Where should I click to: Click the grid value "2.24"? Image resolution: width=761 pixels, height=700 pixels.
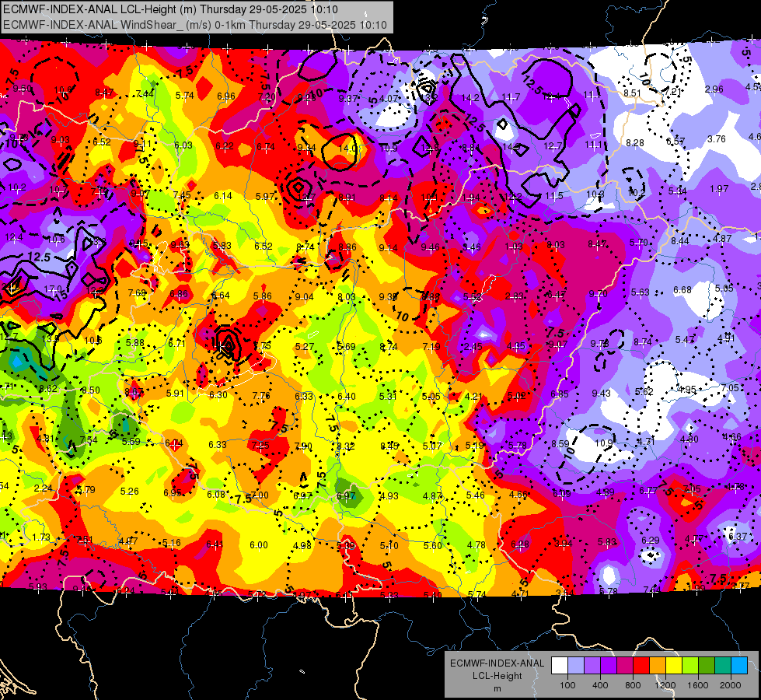(44, 488)
